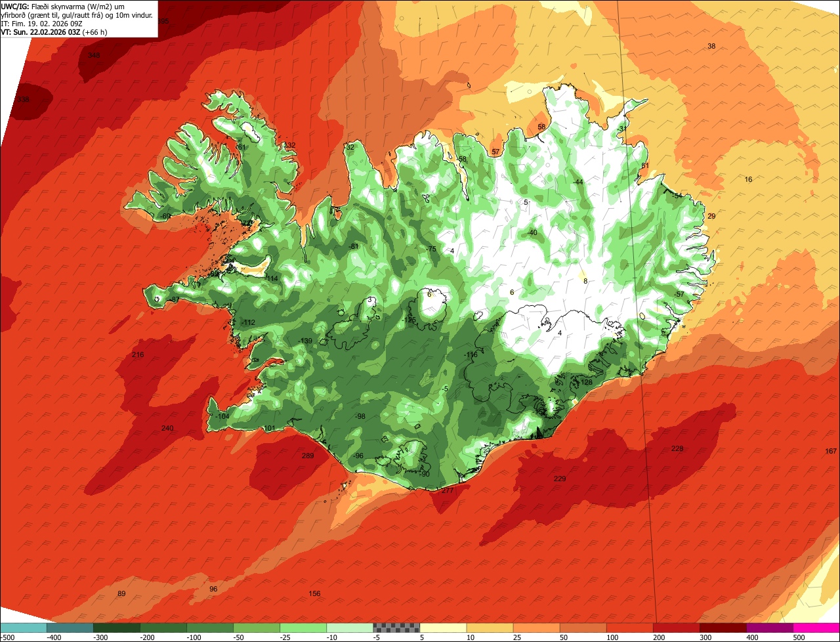Image resolution: width=840 pixels, height=642 pixels.
Task: Click the '29' value off the east coast
Action: 711,216
